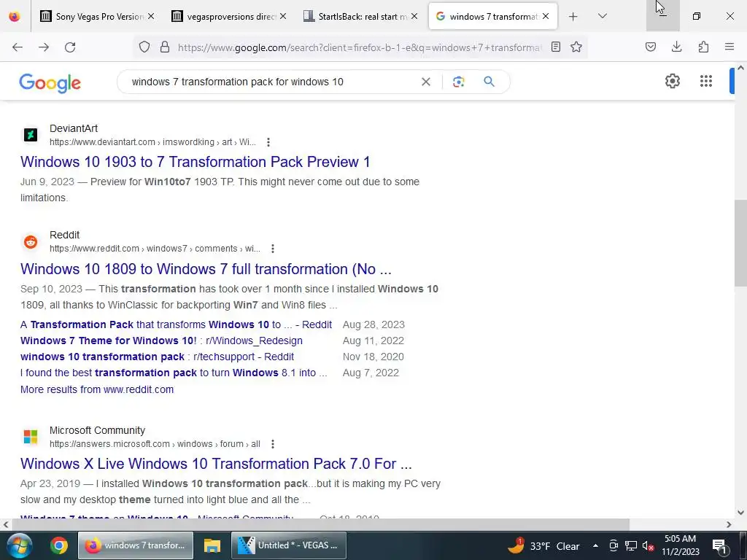747x560 pixels.
Task: Open Firefox extensions puzzle icon
Action: pos(703,47)
